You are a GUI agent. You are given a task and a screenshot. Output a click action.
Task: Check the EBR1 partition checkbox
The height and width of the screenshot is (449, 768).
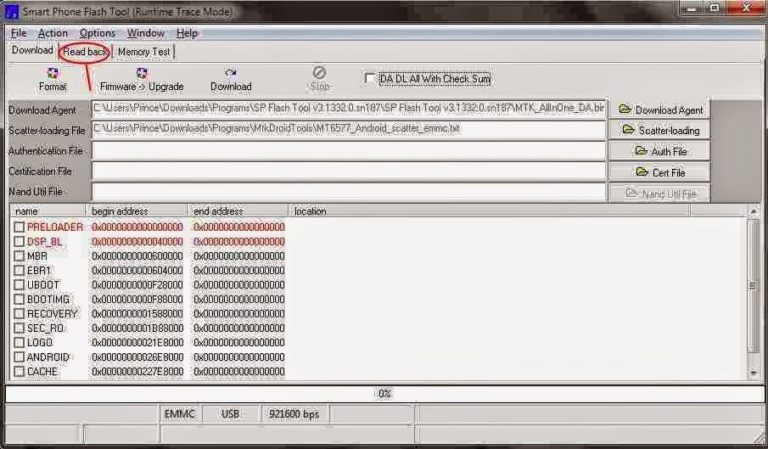pos(19,270)
